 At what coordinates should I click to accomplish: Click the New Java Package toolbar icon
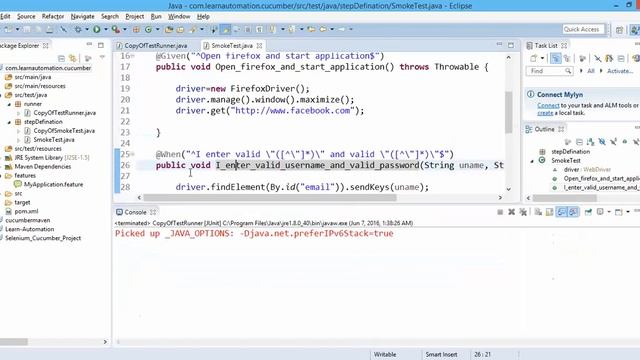point(136,29)
